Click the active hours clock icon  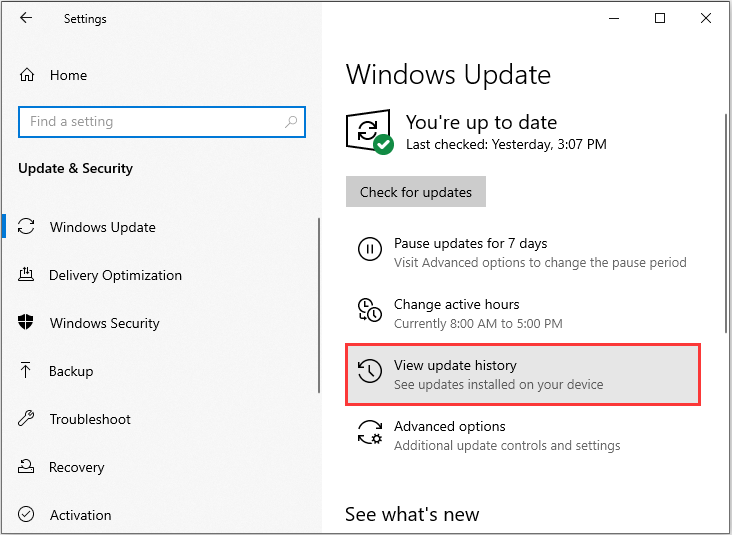tap(369, 311)
